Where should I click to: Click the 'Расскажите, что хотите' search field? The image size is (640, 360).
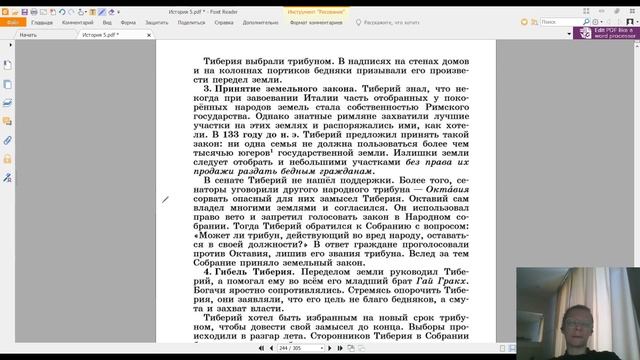391,22
